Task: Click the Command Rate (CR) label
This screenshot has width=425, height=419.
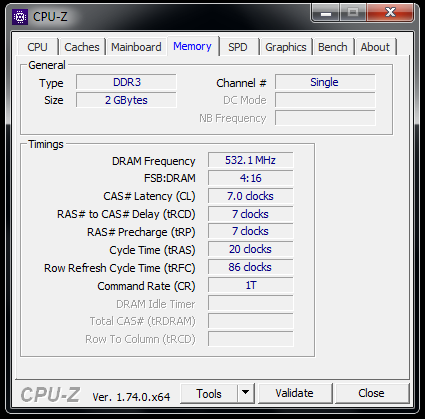Action: tap(146, 286)
